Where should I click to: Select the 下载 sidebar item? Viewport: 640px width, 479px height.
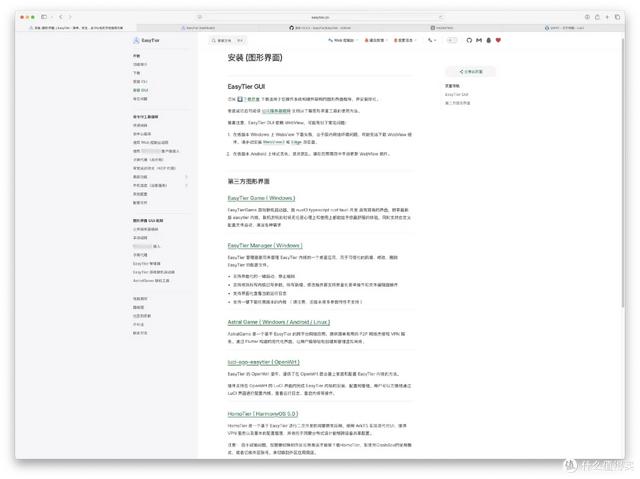[x=136, y=73]
